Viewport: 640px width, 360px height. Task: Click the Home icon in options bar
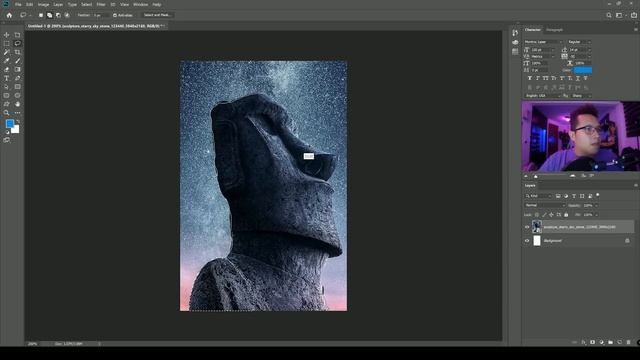pos(9,15)
